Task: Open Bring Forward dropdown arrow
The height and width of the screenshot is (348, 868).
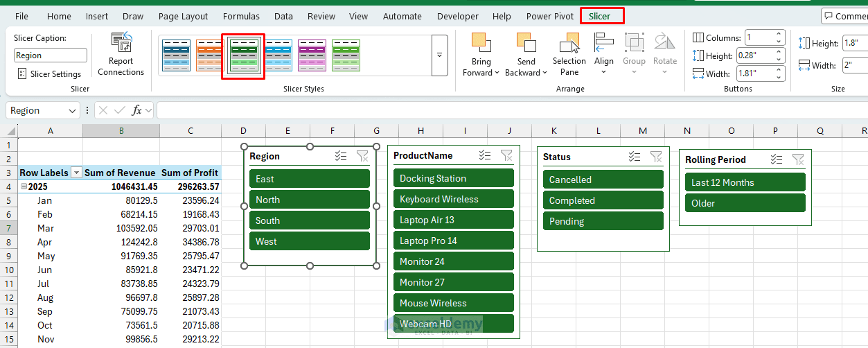Action: click(x=497, y=73)
